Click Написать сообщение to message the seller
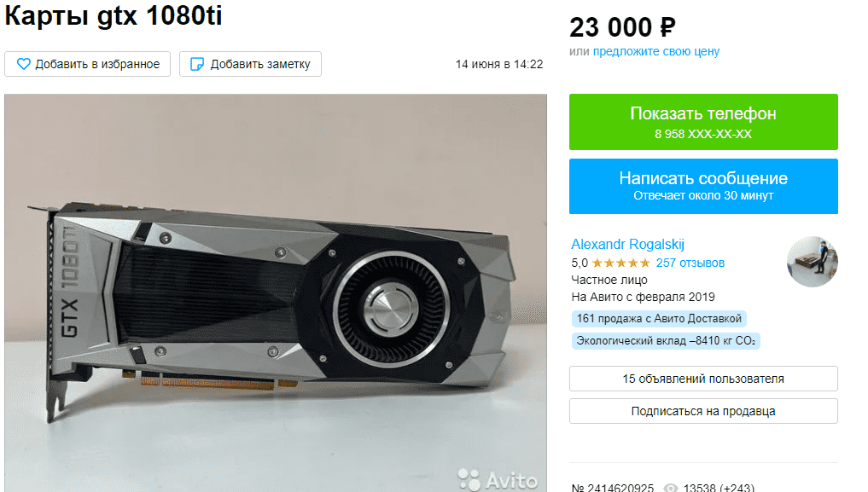The image size is (868, 492). [x=703, y=186]
